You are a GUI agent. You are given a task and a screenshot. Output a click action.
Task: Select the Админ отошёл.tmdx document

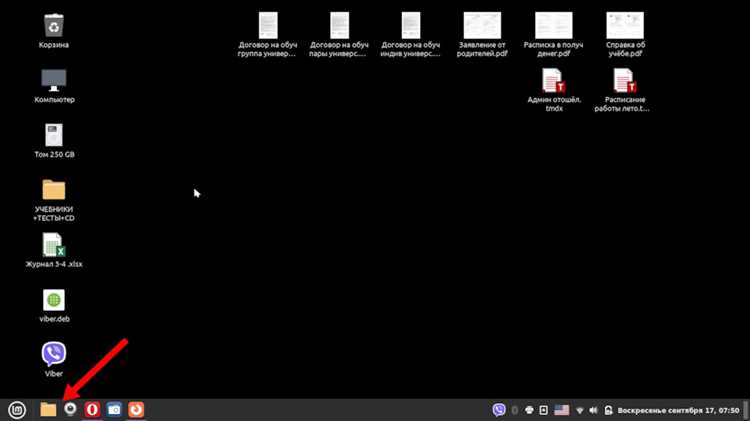[x=554, y=90]
